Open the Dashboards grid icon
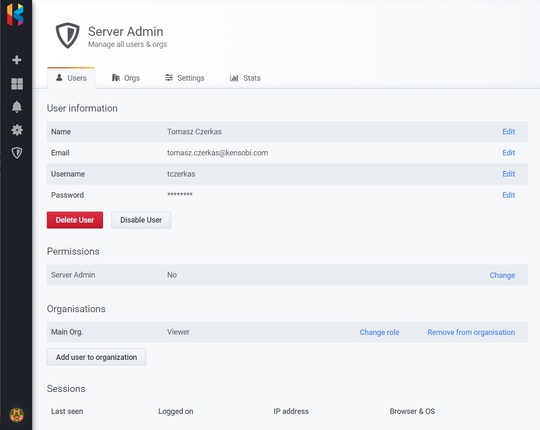The height and width of the screenshot is (430, 540). [17, 84]
